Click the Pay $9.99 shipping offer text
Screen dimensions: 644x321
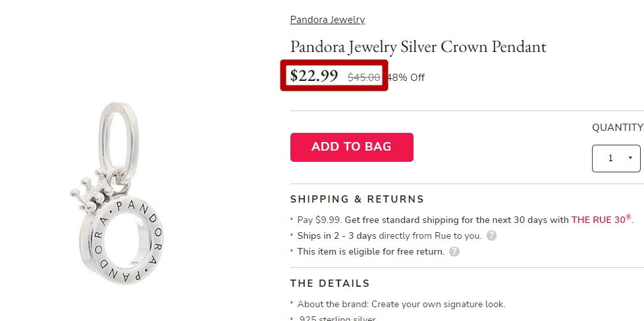click(466, 220)
